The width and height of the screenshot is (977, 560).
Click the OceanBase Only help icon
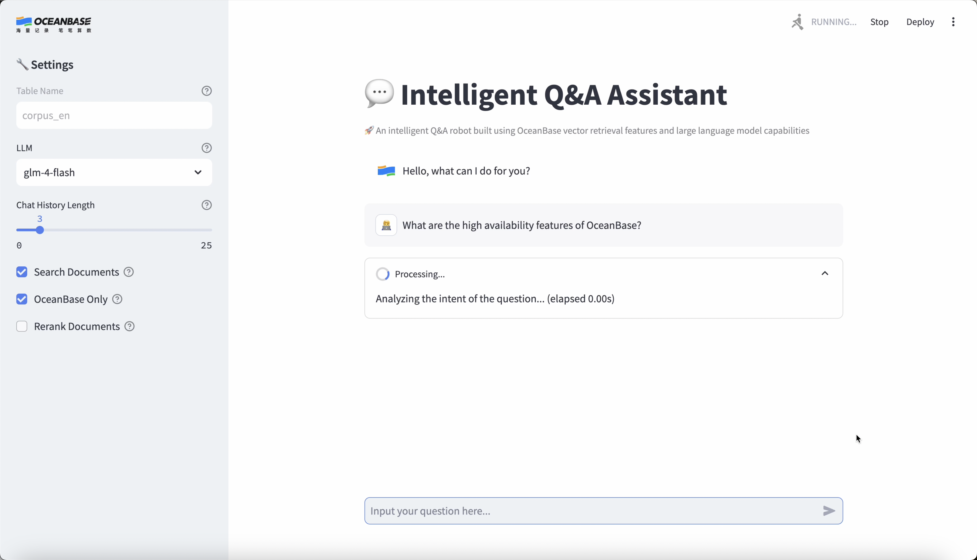click(117, 299)
